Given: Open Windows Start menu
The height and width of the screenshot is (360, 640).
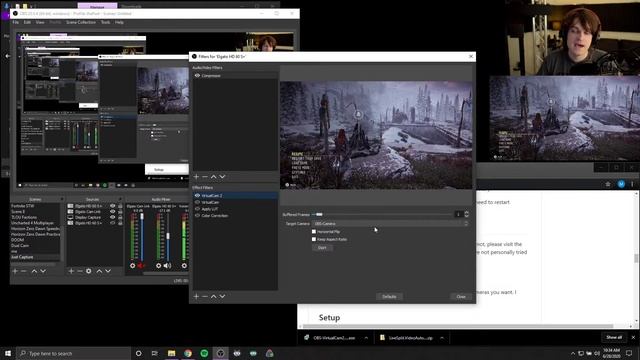Looking at the screenshot, I should (x=8, y=353).
